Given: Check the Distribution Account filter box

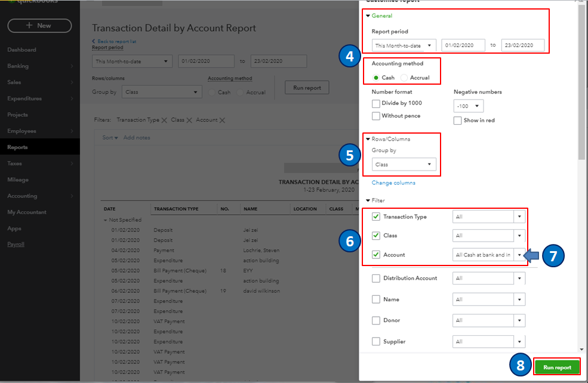Looking at the screenshot, I should (376, 278).
